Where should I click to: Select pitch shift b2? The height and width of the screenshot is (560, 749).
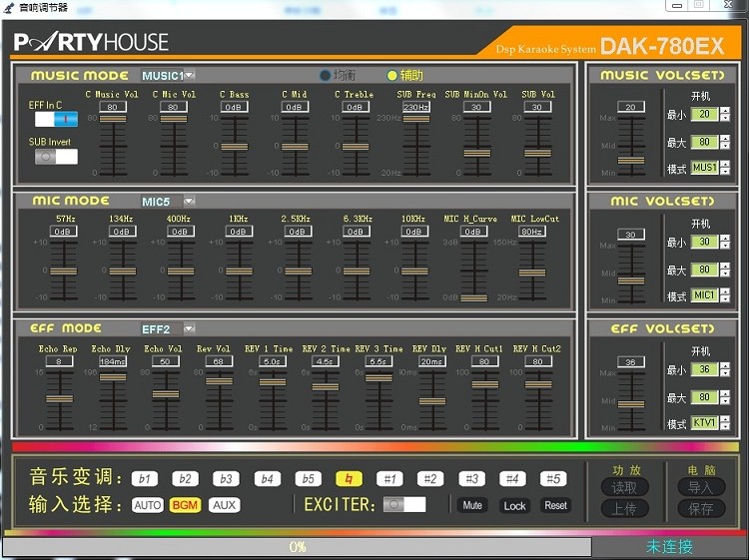(x=186, y=479)
